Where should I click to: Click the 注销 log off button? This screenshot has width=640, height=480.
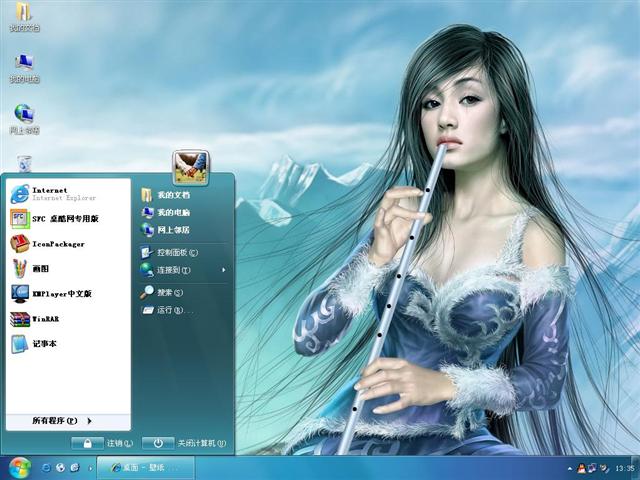point(102,443)
